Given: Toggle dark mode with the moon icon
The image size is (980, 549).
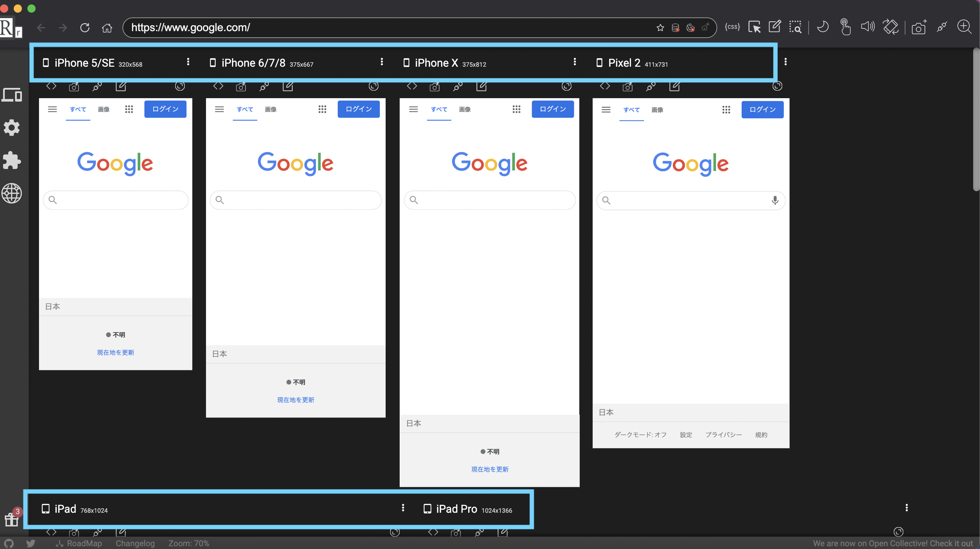Looking at the screenshot, I should (823, 27).
